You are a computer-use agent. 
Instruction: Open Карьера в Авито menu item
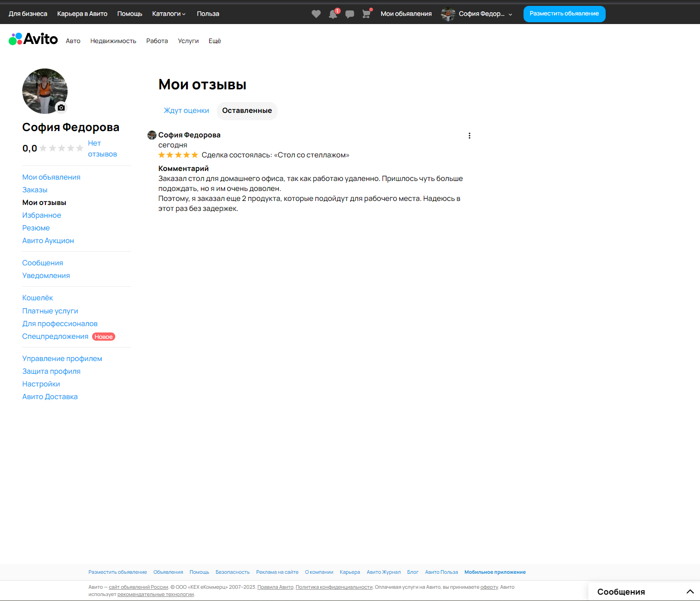[82, 14]
